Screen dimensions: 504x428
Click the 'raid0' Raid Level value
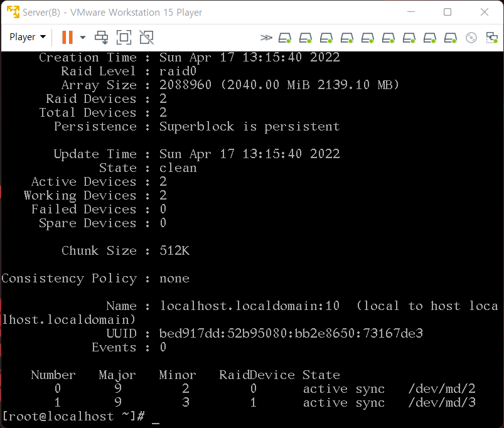[x=178, y=72]
